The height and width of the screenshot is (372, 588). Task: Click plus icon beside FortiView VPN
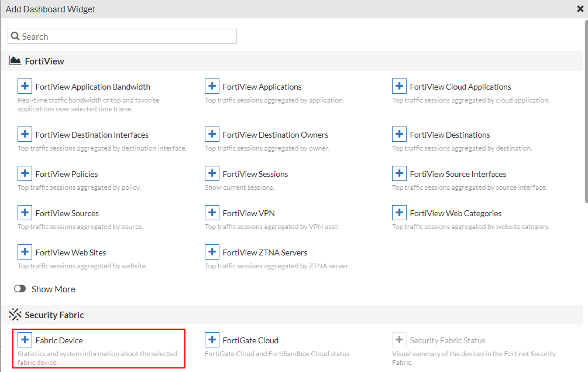[x=212, y=213]
